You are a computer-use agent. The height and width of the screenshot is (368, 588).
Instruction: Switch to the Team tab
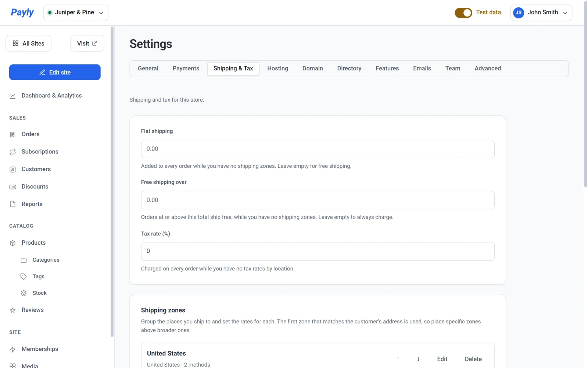tap(452, 68)
